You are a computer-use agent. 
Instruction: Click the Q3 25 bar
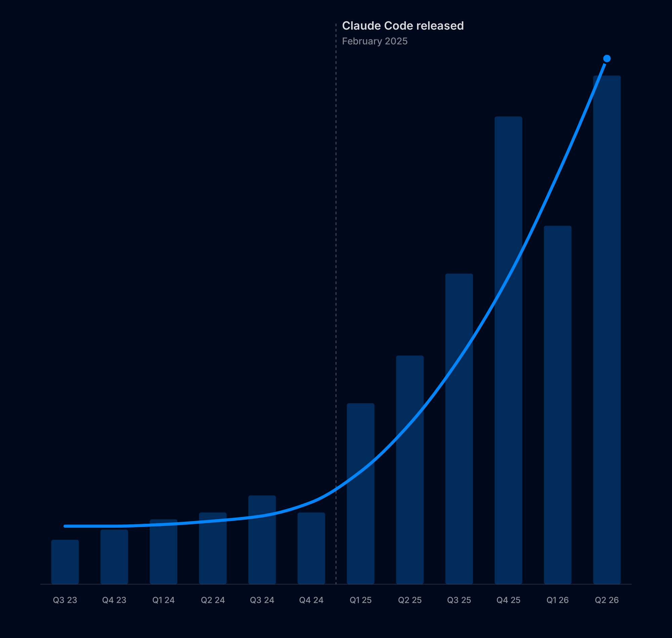point(459,429)
